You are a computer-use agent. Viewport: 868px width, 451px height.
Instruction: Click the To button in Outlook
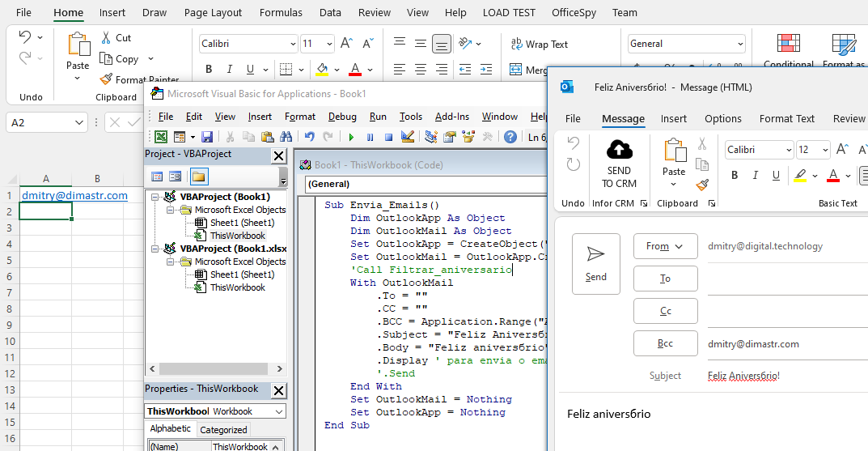666,279
